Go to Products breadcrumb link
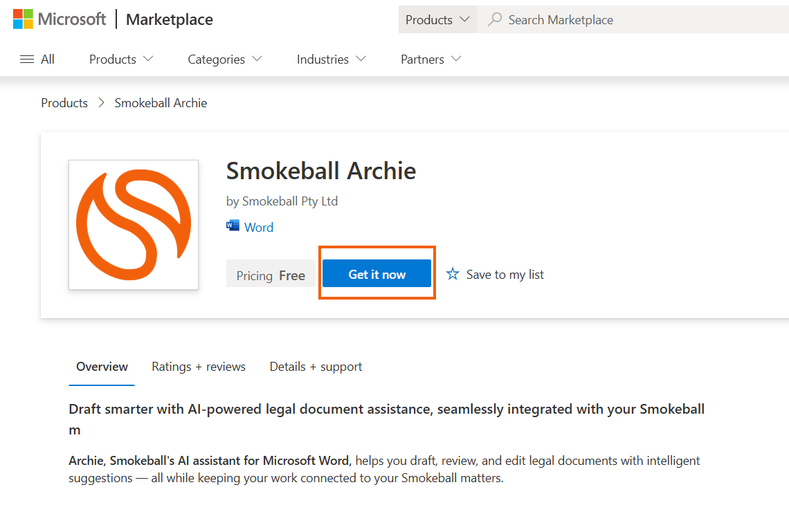 pos(64,103)
